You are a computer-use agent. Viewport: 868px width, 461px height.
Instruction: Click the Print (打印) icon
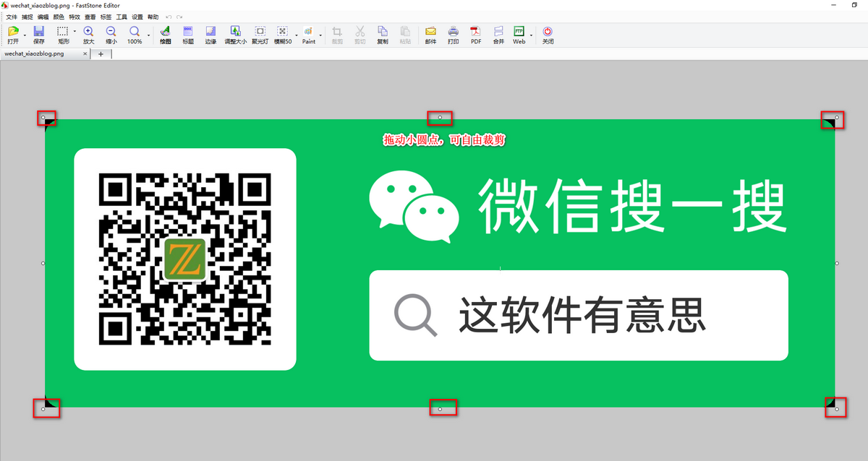pyautogui.click(x=453, y=34)
